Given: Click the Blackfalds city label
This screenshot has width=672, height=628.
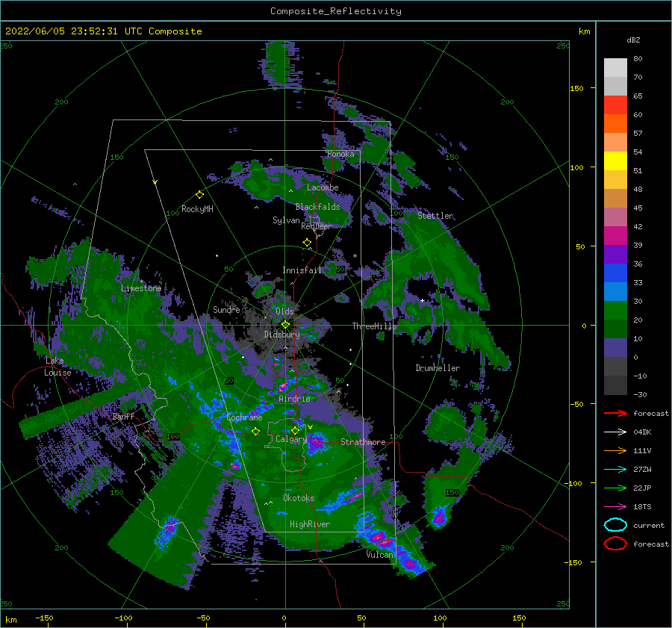Looking at the screenshot, I should 317,207.
